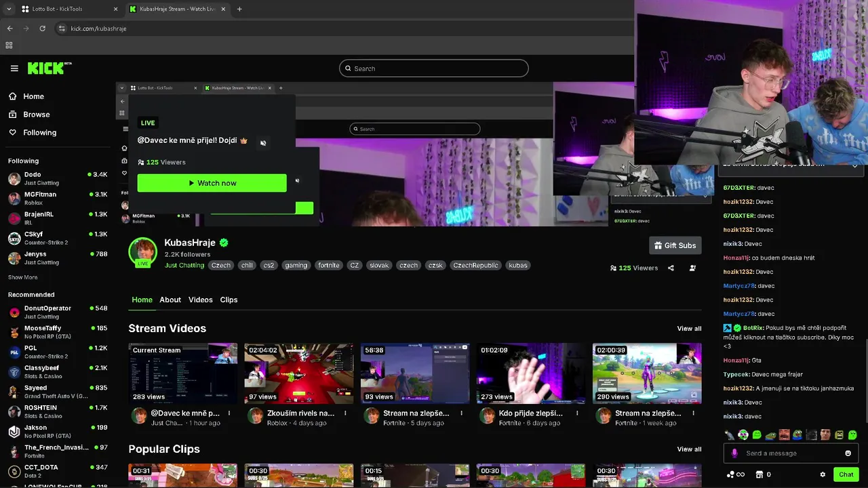
Task: Open 02:04:02 Roblox video thumbnail
Action: coord(299,373)
